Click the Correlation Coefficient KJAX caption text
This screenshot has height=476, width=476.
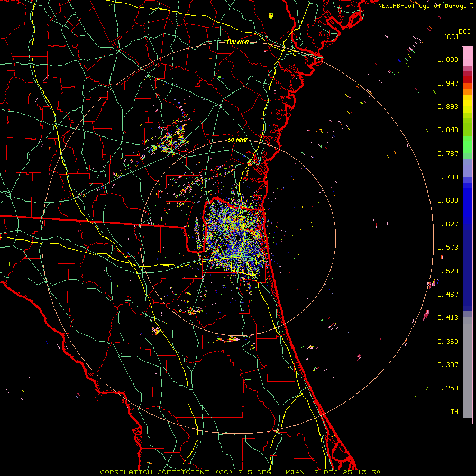pyautogui.click(x=240, y=472)
